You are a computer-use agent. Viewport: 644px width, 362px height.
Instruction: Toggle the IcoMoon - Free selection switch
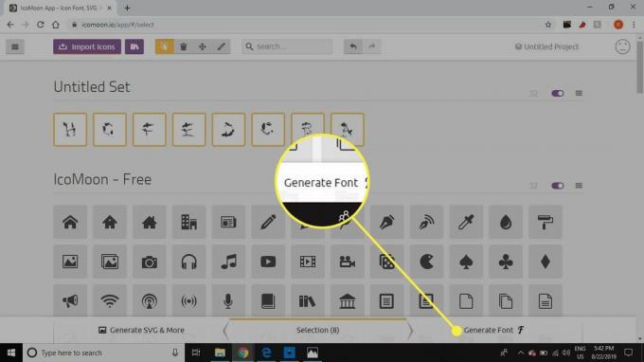click(x=557, y=186)
